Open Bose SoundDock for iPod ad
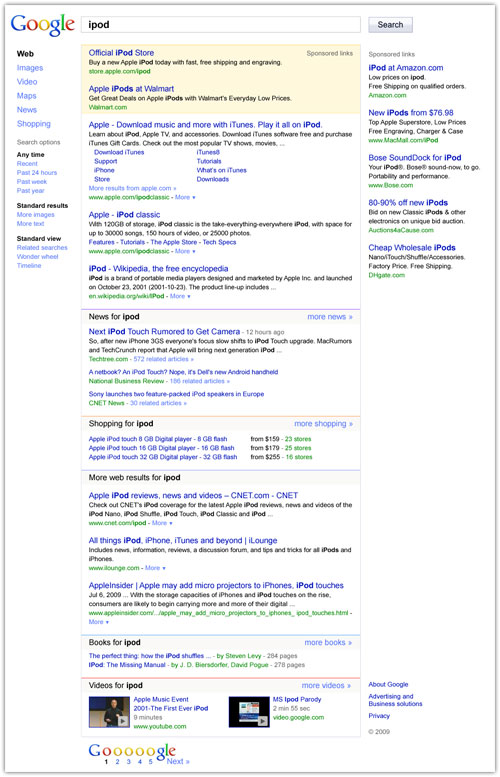The width and height of the screenshot is (500, 777). (x=415, y=158)
